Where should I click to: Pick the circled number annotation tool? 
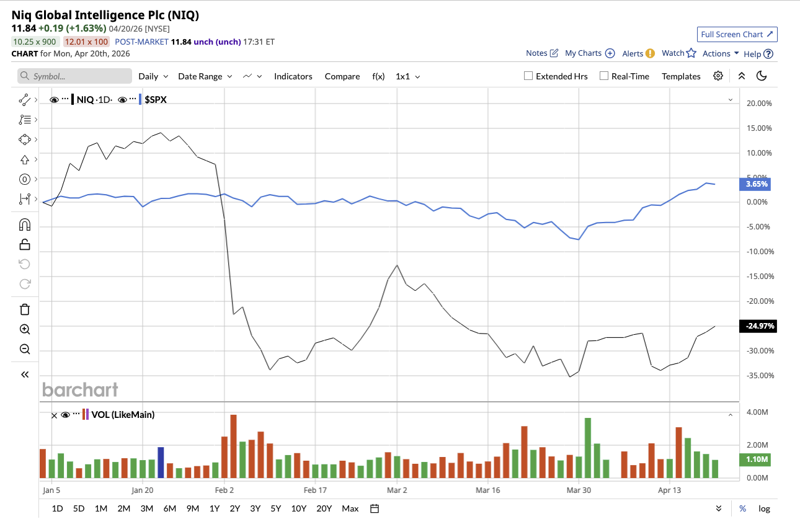[25, 179]
